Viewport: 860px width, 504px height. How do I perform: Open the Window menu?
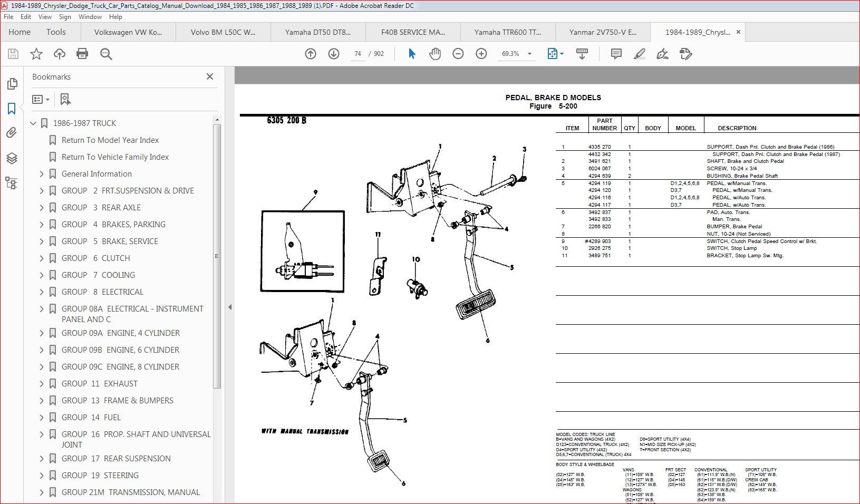pos(90,17)
